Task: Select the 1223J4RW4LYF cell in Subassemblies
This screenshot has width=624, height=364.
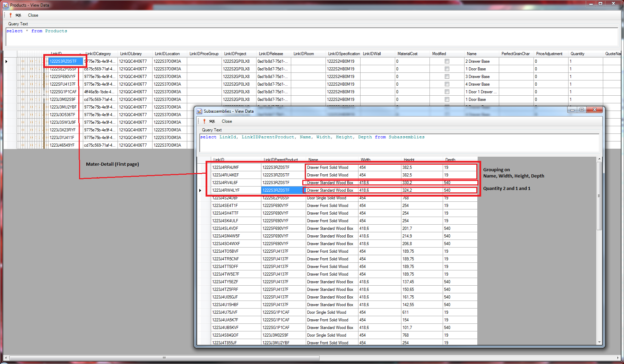Action: [236, 190]
